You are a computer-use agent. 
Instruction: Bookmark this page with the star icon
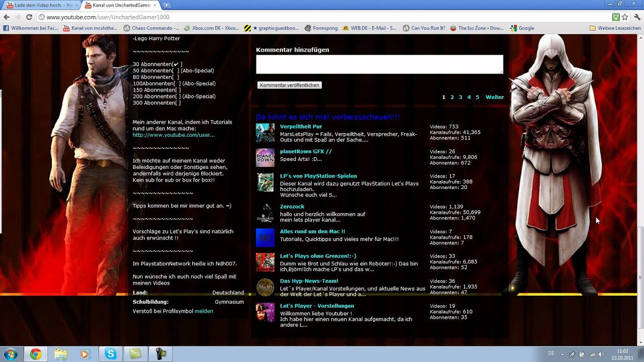624,17
